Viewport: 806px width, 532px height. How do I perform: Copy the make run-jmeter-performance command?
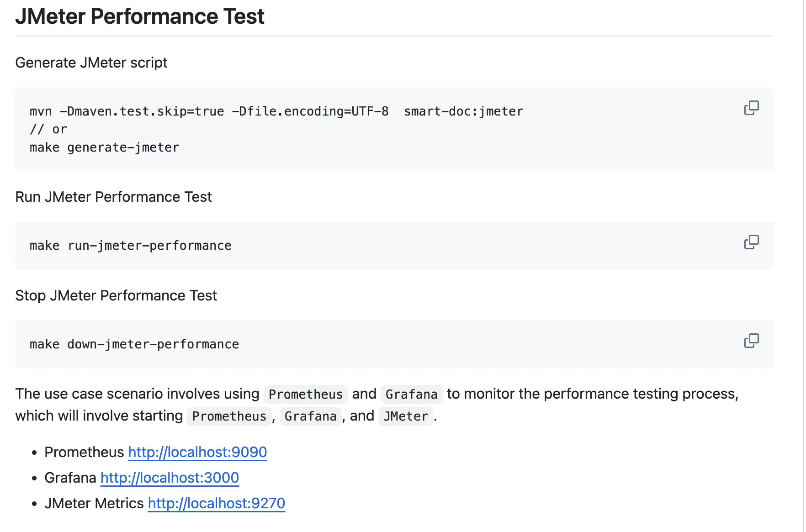coord(751,242)
